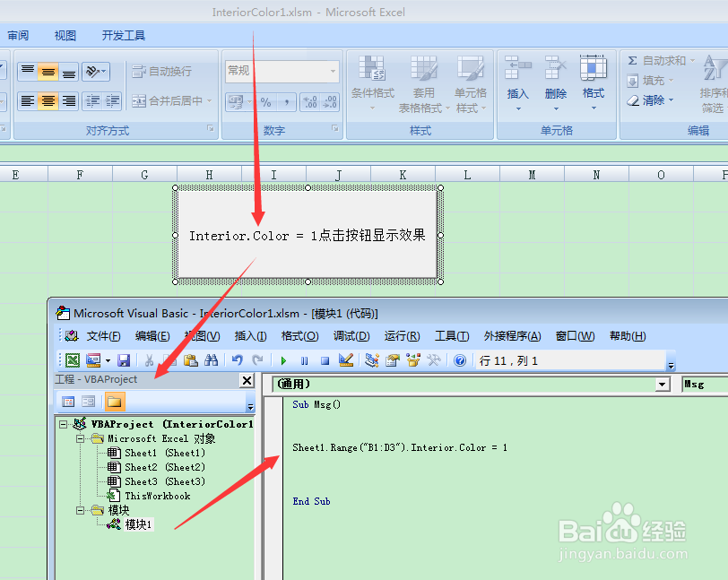Open the 格式 format cells dropdown in ribbon

click(594, 84)
